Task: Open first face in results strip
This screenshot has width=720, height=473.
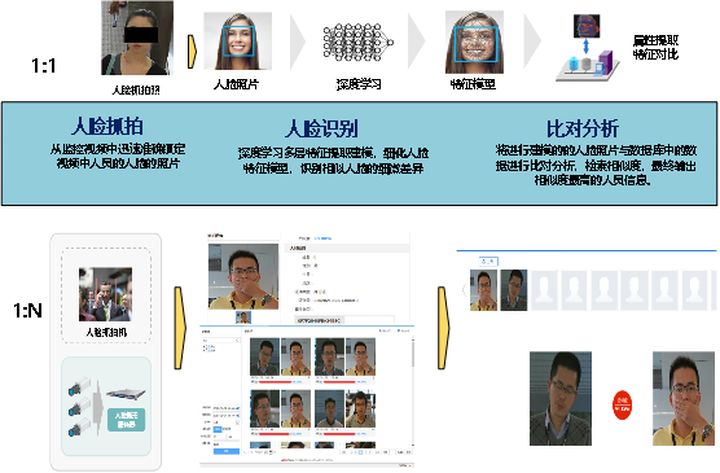Action: (484, 290)
